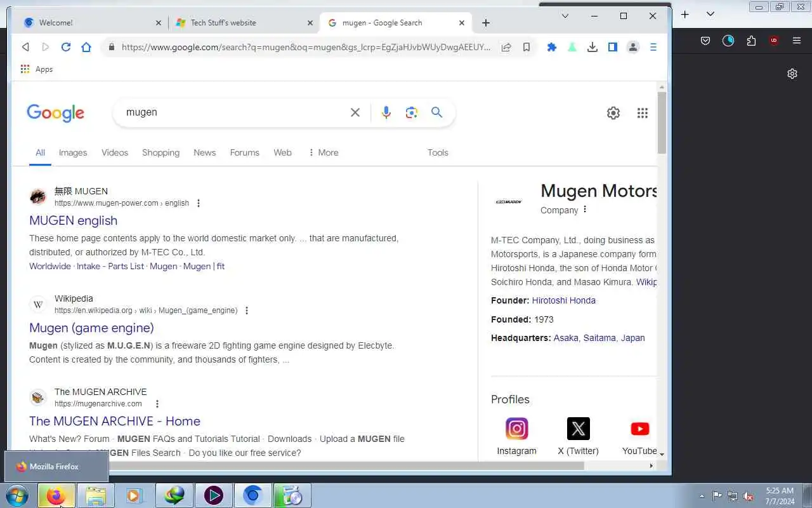Screen dimensions: 812x508
Task: Open Firefox hamburger menu in background window
Action: click(x=797, y=41)
